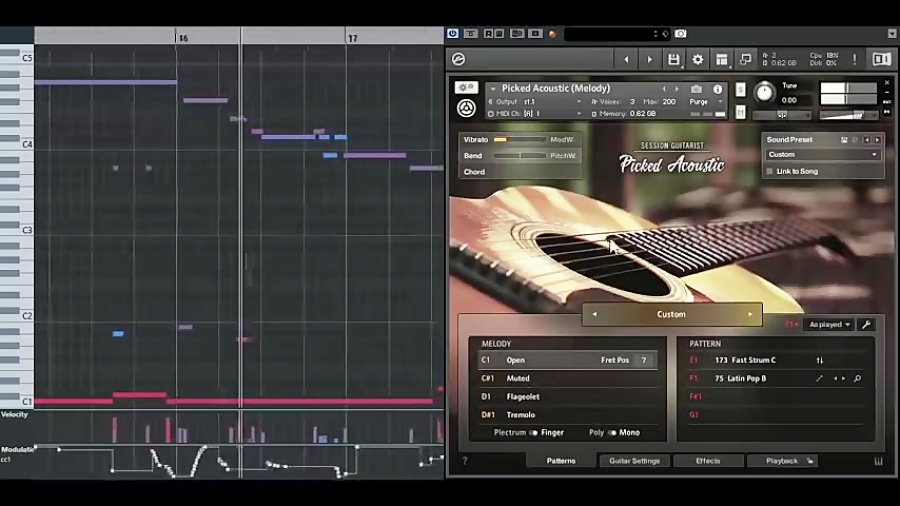Toggle the Poly / Mono switch
Screen dimensions: 900x506
click(612, 433)
